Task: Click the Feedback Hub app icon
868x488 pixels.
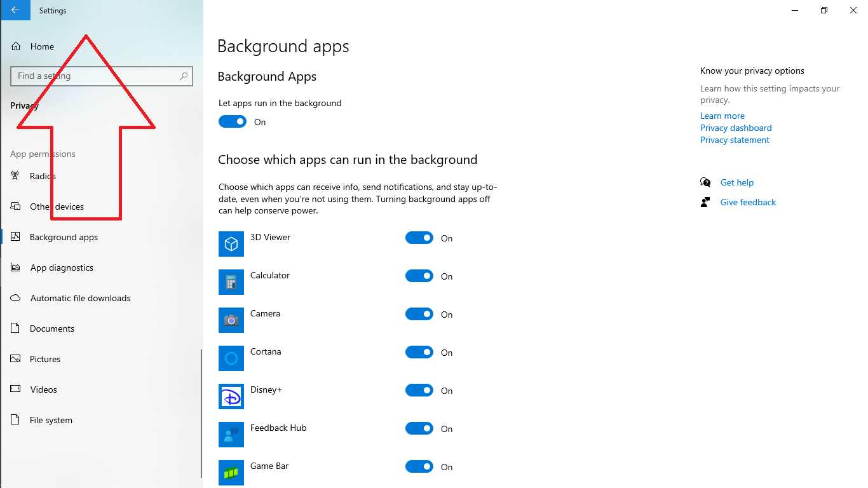Action: coord(231,435)
